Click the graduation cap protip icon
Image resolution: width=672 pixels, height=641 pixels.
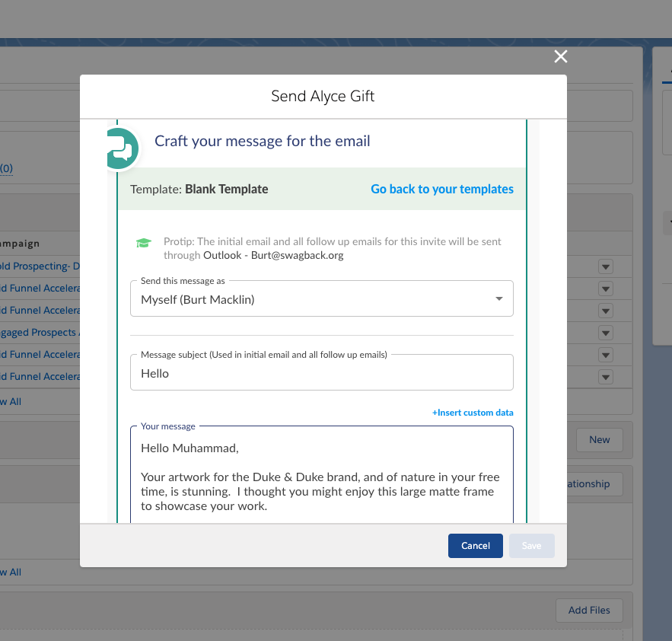pyautogui.click(x=144, y=243)
